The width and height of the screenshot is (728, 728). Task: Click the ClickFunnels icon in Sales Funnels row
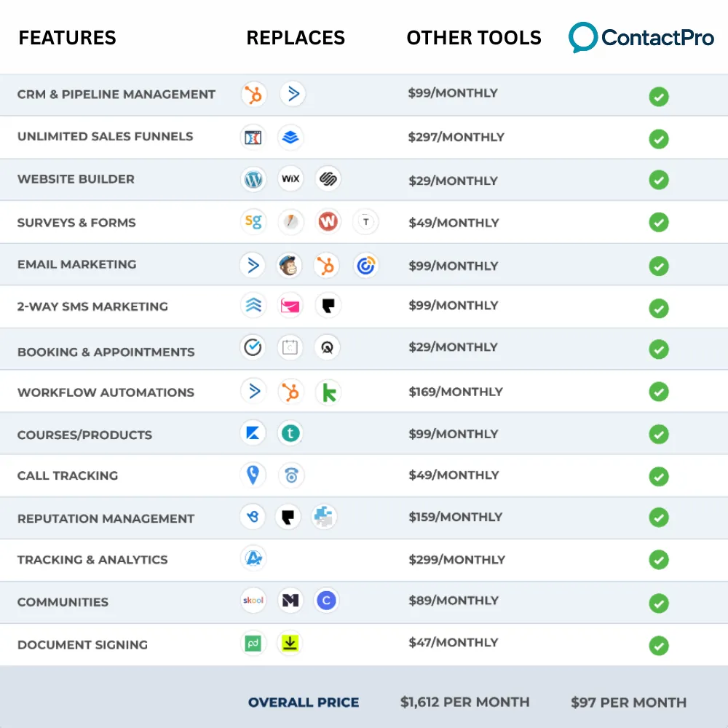point(253,138)
